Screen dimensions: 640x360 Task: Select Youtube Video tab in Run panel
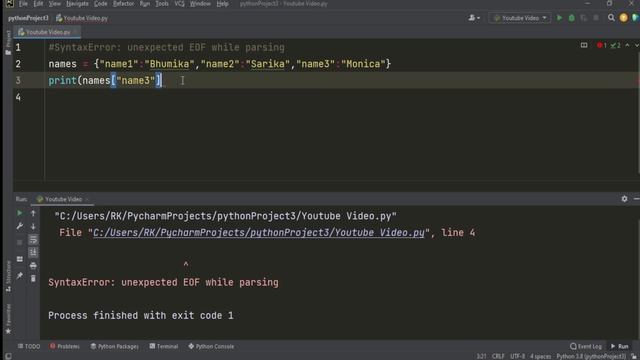tap(63, 199)
